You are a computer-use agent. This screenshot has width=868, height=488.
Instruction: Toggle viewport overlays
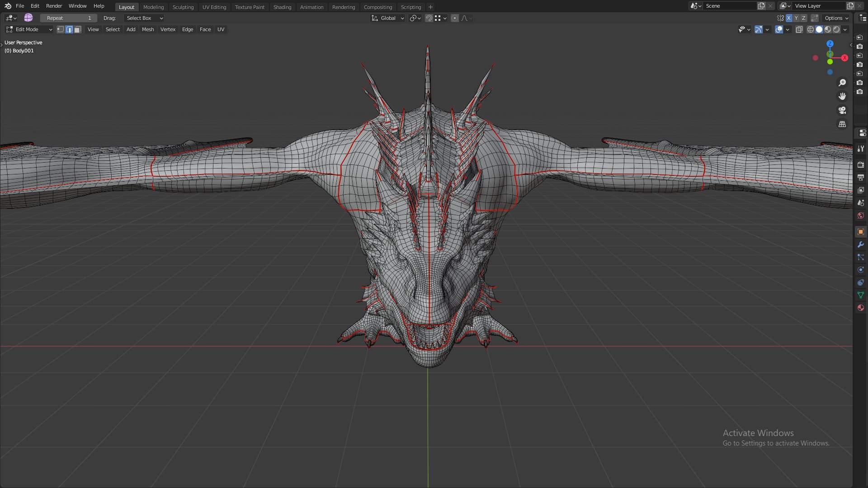coord(779,29)
